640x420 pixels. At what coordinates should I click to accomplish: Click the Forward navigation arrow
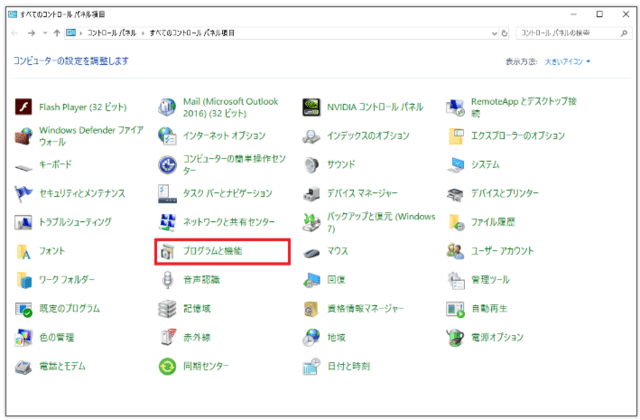(31, 33)
